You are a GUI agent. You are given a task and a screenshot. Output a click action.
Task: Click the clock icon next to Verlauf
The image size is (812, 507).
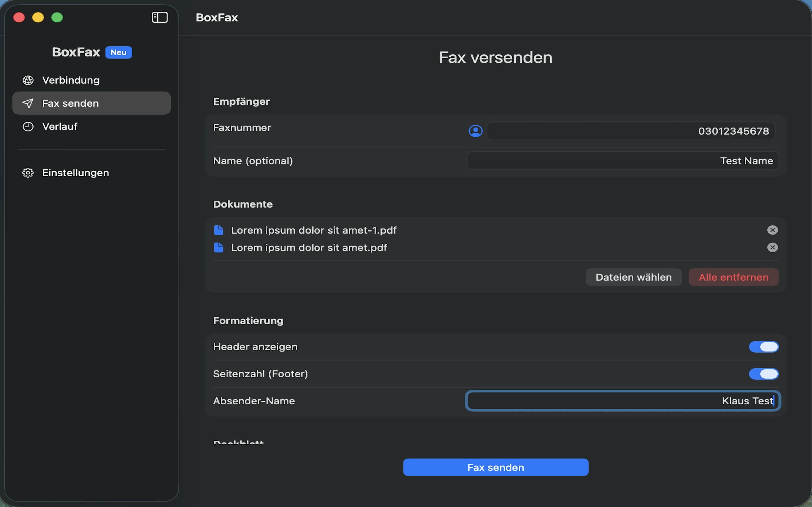coord(28,126)
